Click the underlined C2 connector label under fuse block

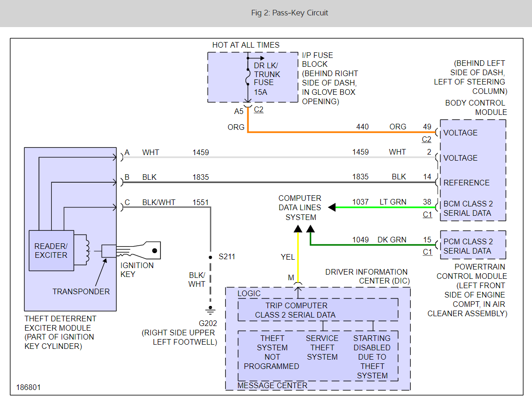click(259, 110)
